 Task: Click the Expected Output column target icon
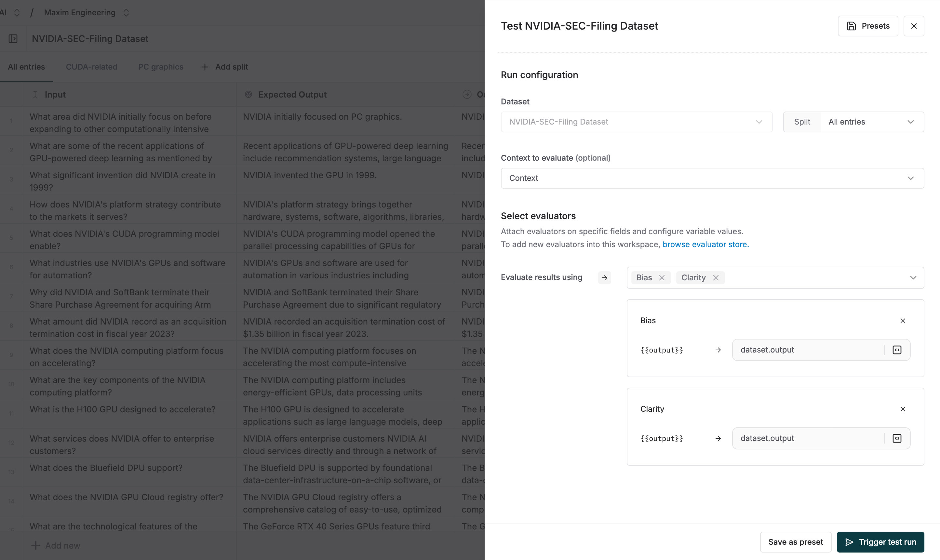[249, 94]
